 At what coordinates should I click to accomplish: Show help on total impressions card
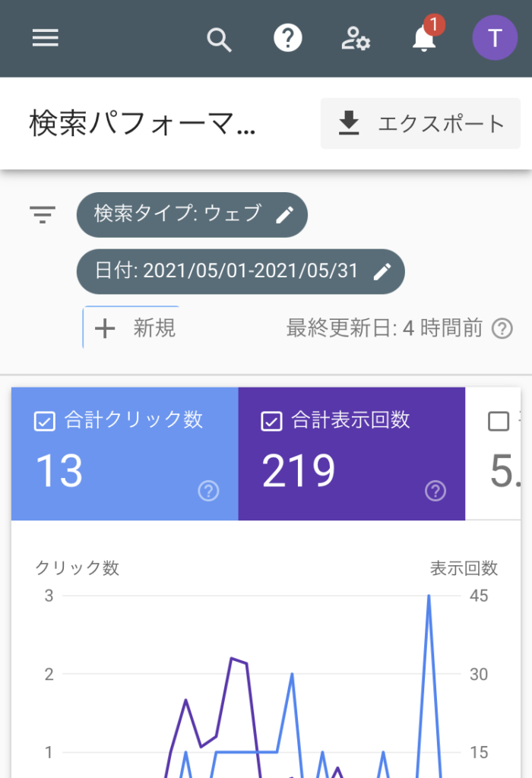(x=435, y=492)
